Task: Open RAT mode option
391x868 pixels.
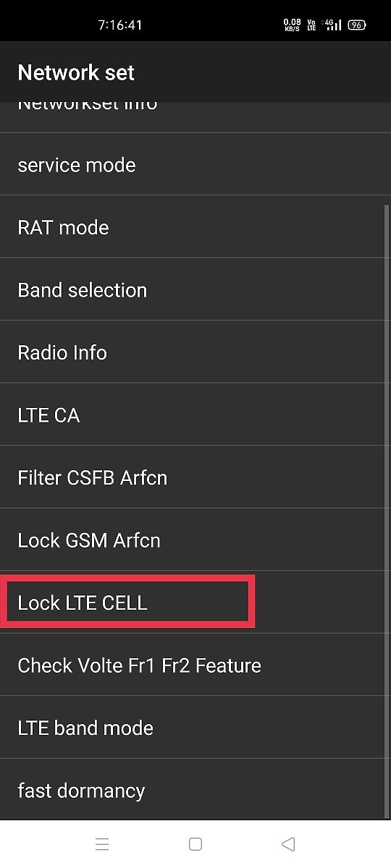Action: click(x=195, y=226)
